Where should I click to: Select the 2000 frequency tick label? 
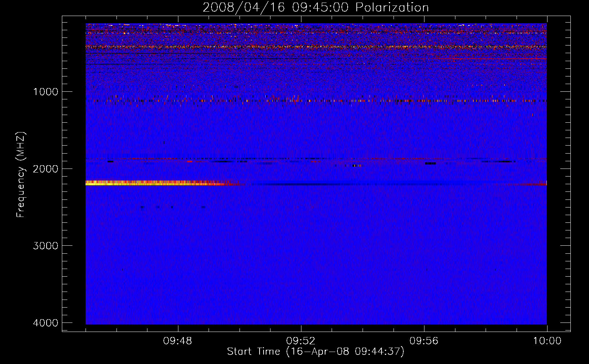click(x=46, y=169)
